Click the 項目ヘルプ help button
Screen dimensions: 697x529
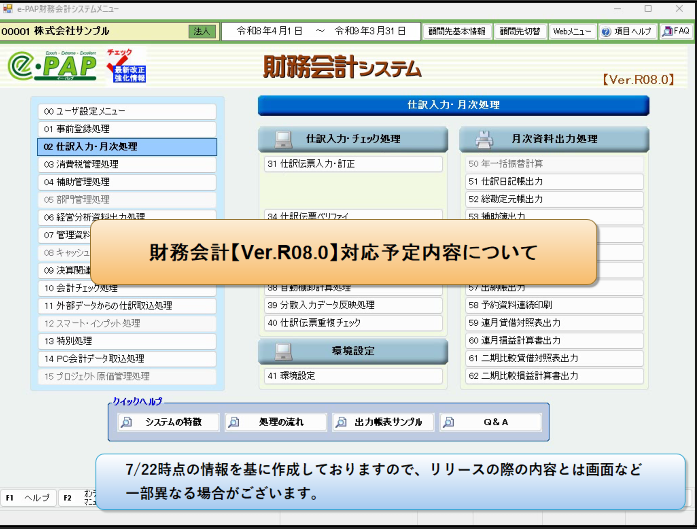coord(627,31)
